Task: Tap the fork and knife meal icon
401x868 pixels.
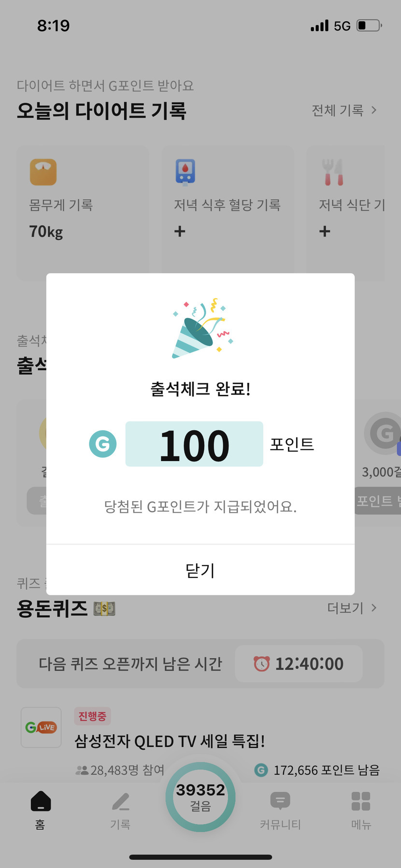Action: tap(333, 173)
